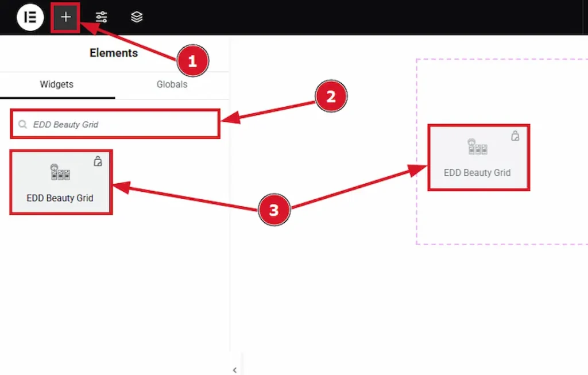
Task: Click the Elements panel heading
Action: tap(114, 53)
